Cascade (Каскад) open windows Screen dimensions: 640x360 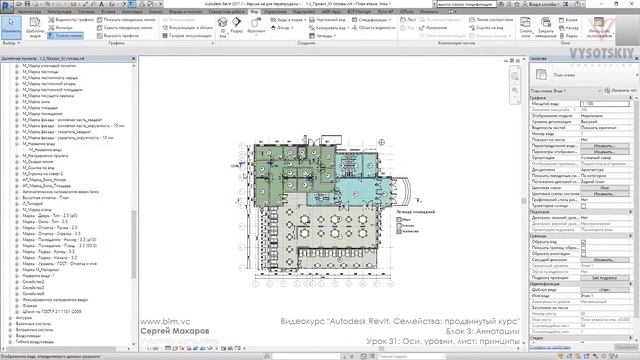click(569, 28)
